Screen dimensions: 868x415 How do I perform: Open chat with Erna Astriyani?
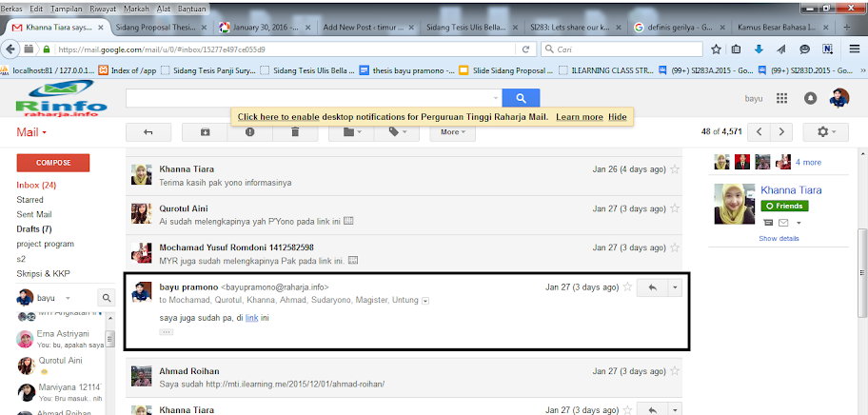point(61,339)
